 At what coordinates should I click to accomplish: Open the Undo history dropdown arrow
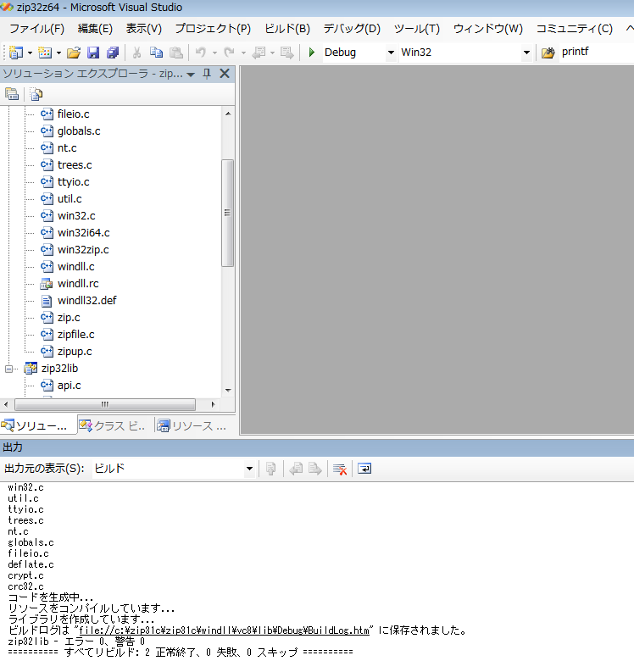214,53
